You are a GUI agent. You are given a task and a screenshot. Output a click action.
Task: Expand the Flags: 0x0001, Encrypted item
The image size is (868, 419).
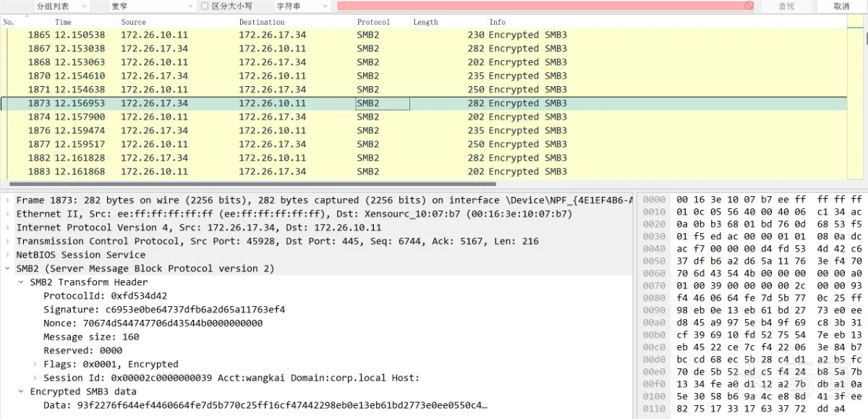tap(35, 364)
